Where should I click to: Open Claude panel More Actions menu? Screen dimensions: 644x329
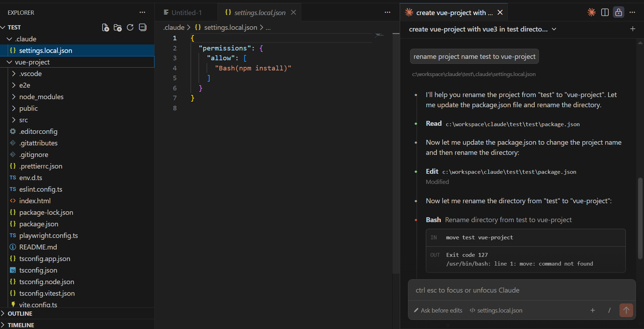pyautogui.click(x=632, y=12)
